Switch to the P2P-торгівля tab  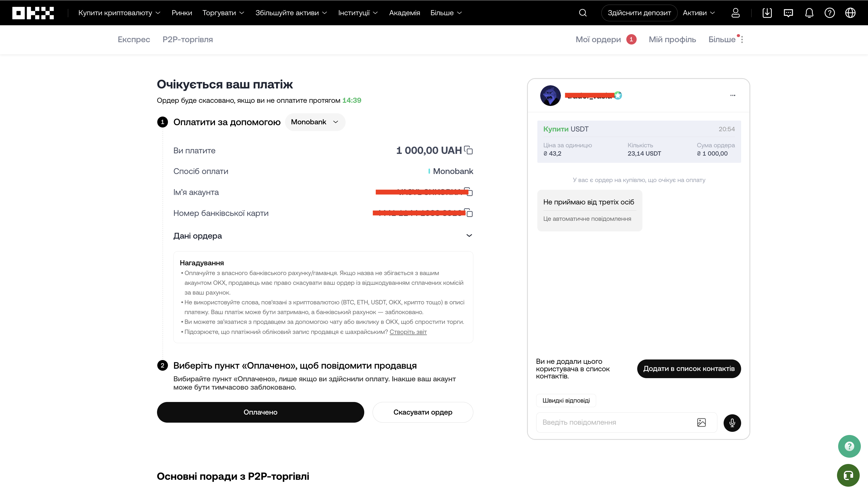(188, 39)
